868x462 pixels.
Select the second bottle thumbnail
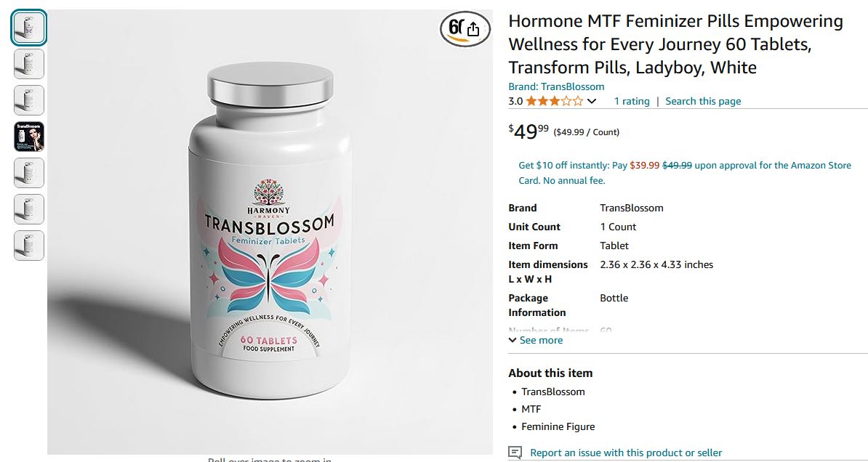click(x=29, y=64)
